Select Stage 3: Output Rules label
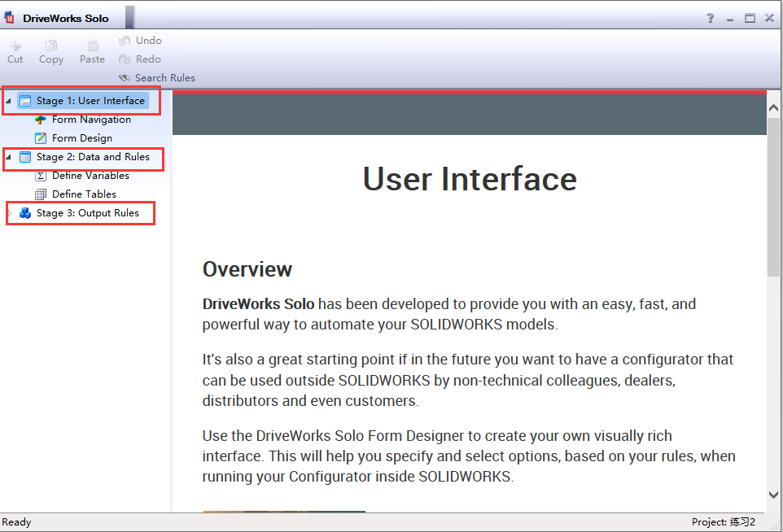The width and height of the screenshot is (783, 532). pos(87,213)
